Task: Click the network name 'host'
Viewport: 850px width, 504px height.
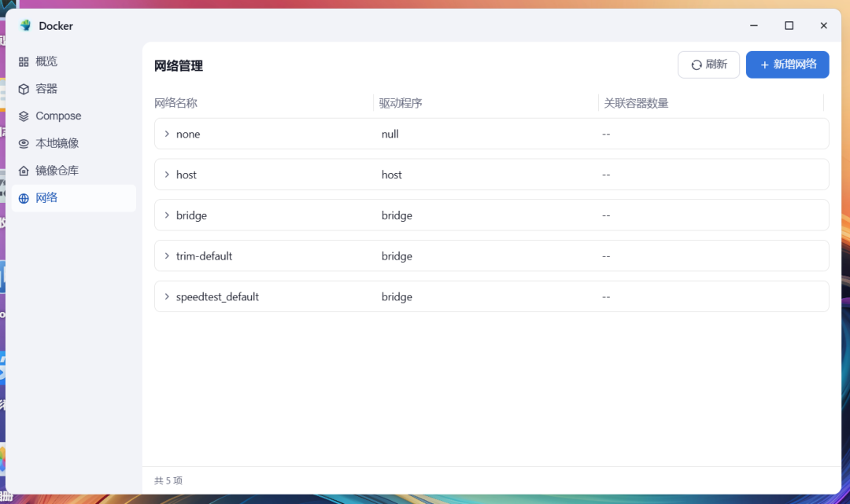Action: (187, 175)
